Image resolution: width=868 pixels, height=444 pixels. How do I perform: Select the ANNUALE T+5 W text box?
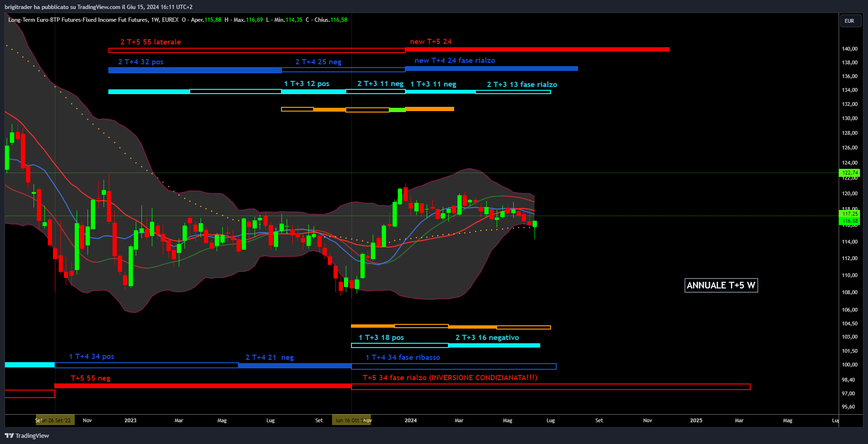click(x=721, y=285)
